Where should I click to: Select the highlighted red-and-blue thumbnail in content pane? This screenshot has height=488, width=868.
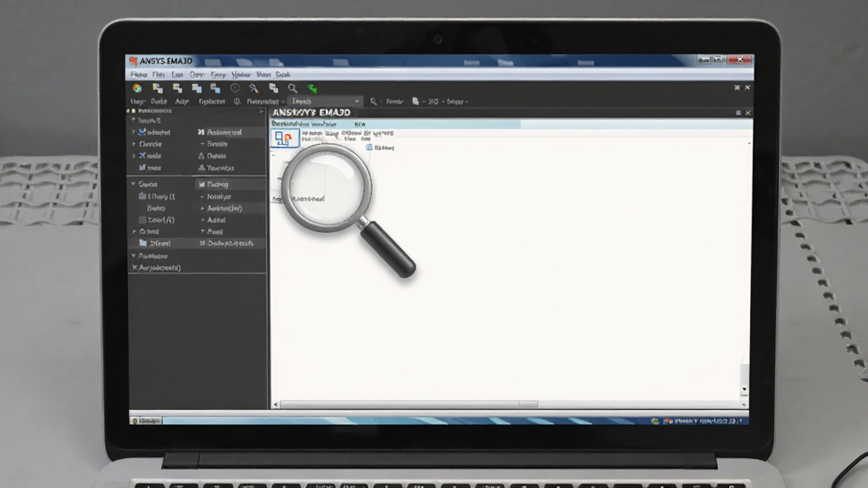285,138
